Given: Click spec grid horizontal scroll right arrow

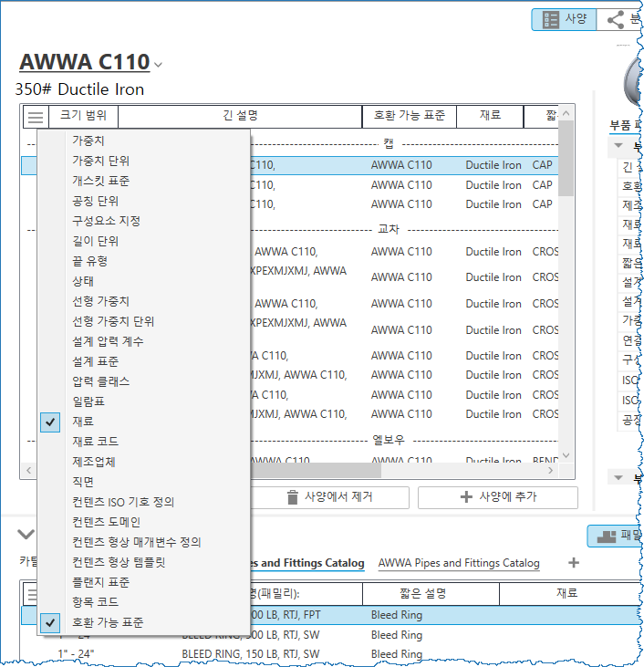Looking at the screenshot, I should click(550, 471).
